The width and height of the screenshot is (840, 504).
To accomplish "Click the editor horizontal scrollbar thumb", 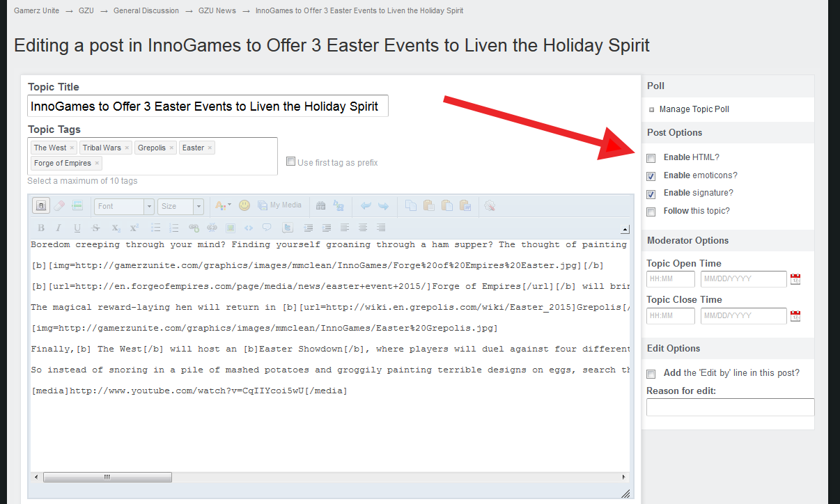I will [107, 477].
